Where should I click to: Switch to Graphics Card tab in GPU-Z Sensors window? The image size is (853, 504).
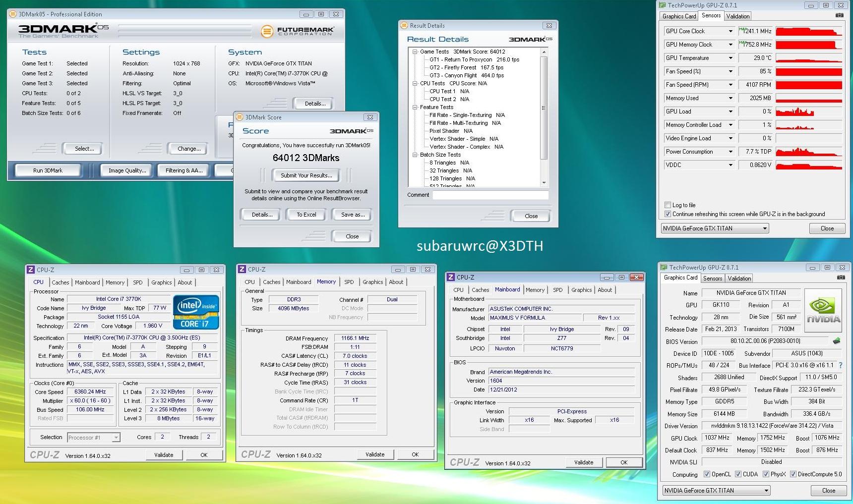(679, 16)
